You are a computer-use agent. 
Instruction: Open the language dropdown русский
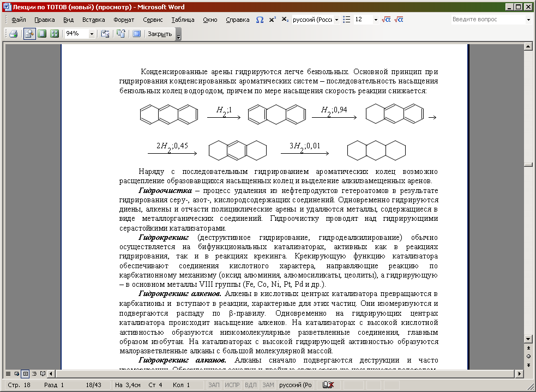point(337,20)
